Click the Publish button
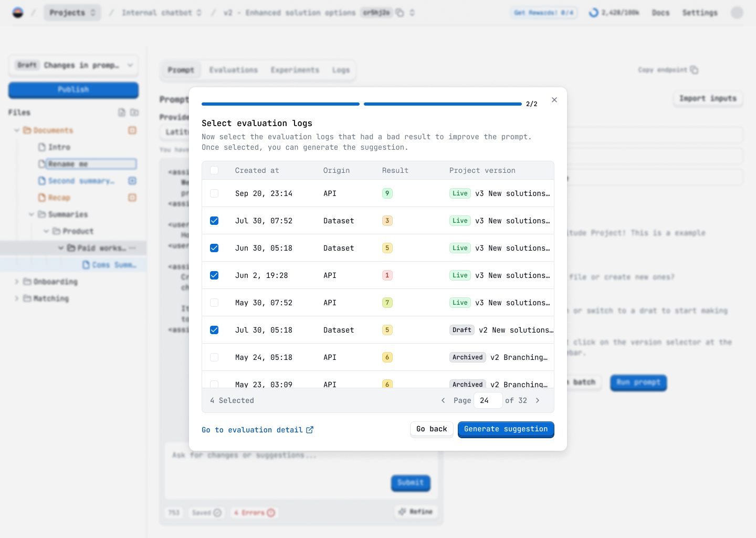The image size is (756, 538). pyautogui.click(x=73, y=90)
